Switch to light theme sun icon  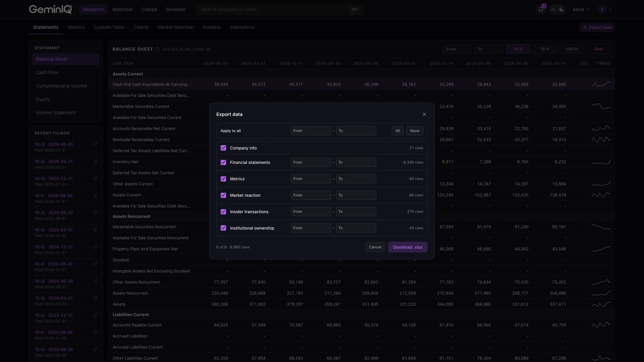(553, 9)
